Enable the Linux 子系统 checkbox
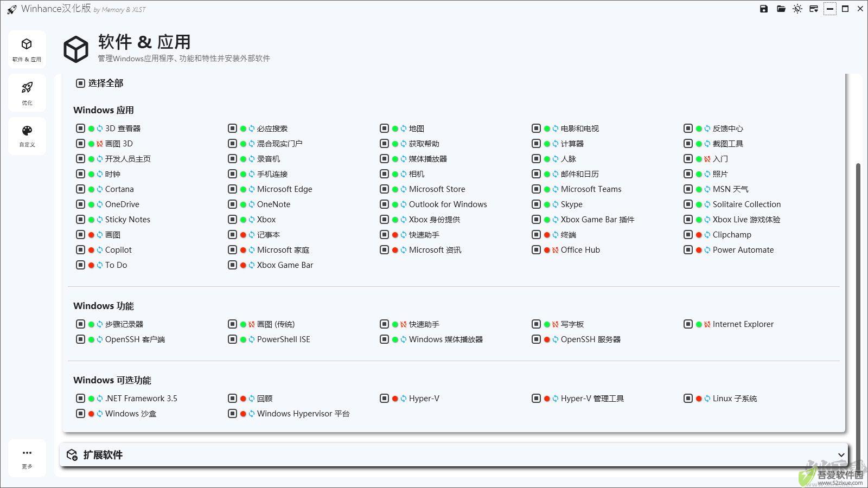Screen dimensions: 868x488 click(x=688, y=399)
